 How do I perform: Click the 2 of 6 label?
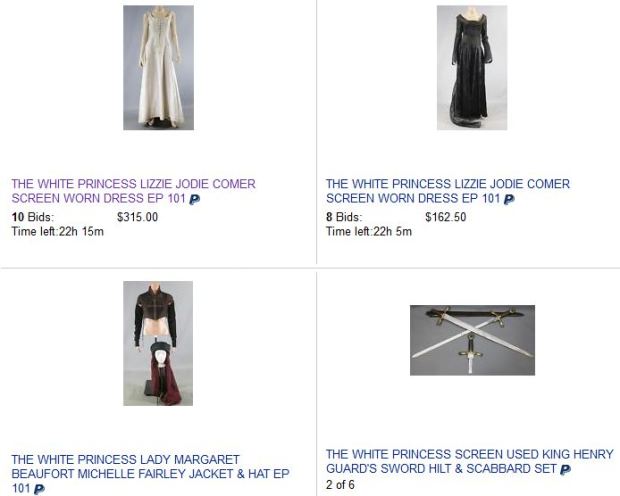coord(340,485)
